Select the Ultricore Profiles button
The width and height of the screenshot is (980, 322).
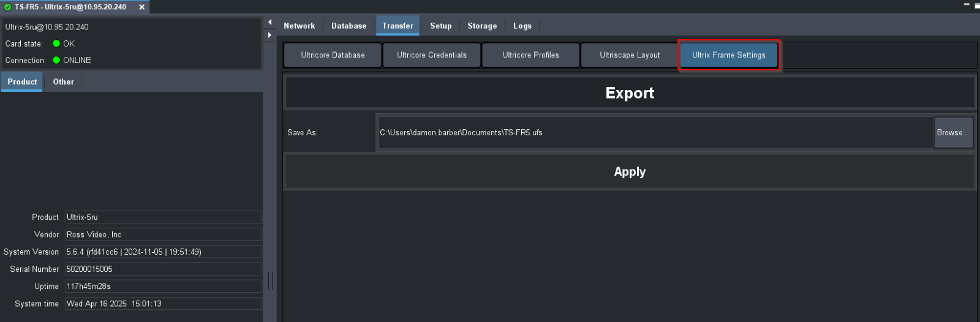click(x=530, y=55)
